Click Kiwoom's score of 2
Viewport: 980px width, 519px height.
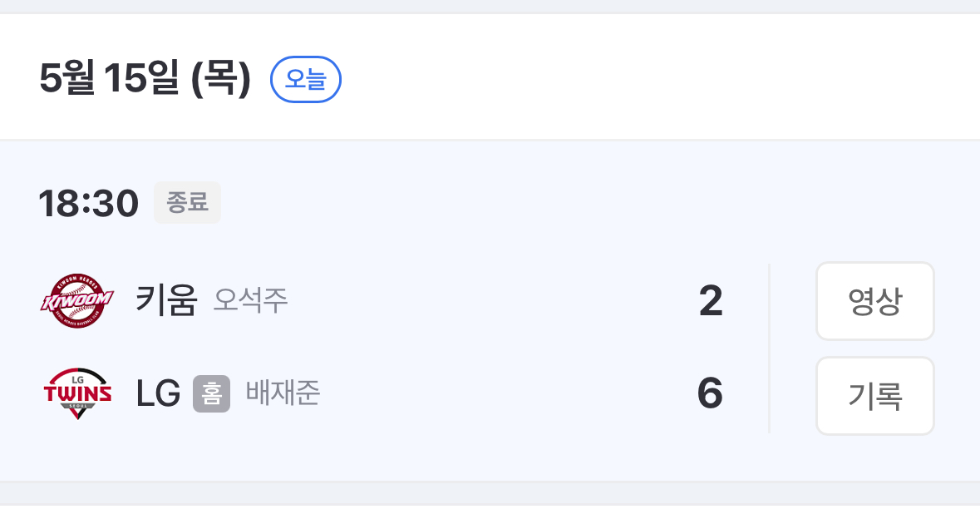711,301
